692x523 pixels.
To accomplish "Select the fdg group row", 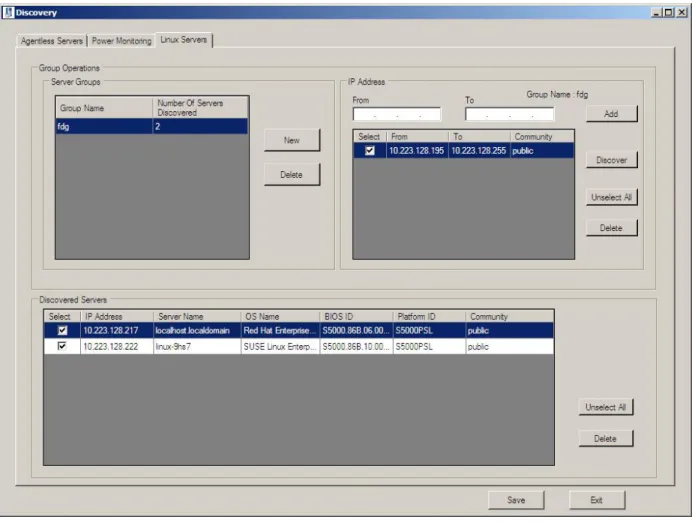I will click(x=152, y=127).
